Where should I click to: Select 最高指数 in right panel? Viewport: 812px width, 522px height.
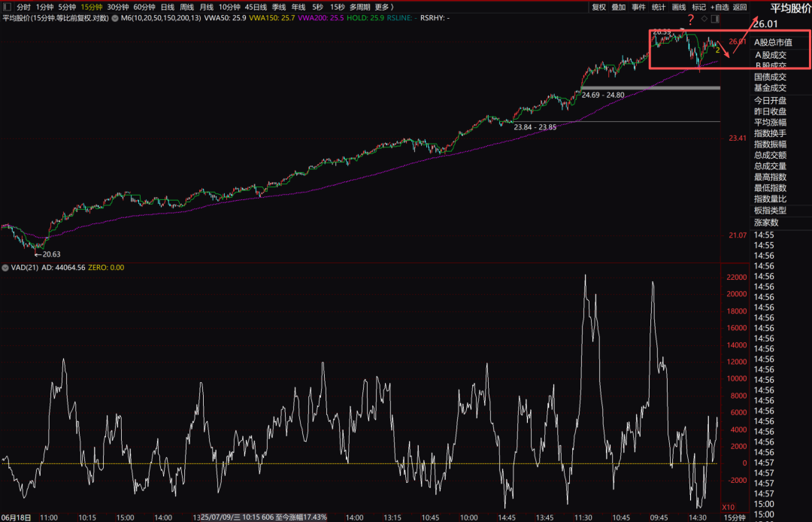[770, 177]
